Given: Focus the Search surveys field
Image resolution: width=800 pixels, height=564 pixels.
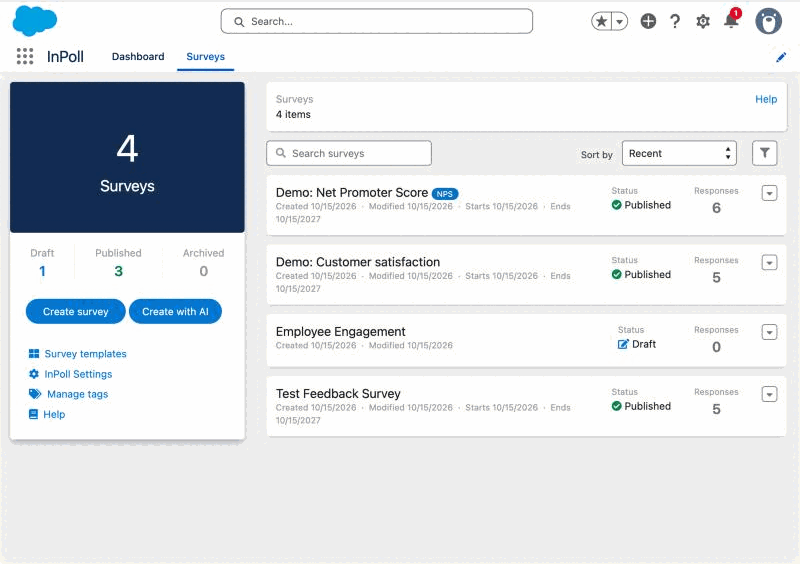Looking at the screenshot, I should (x=349, y=153).
